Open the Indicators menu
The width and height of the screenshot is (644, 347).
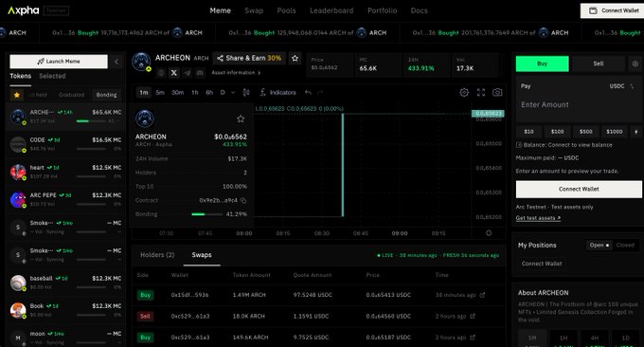[x=278, y=93]
